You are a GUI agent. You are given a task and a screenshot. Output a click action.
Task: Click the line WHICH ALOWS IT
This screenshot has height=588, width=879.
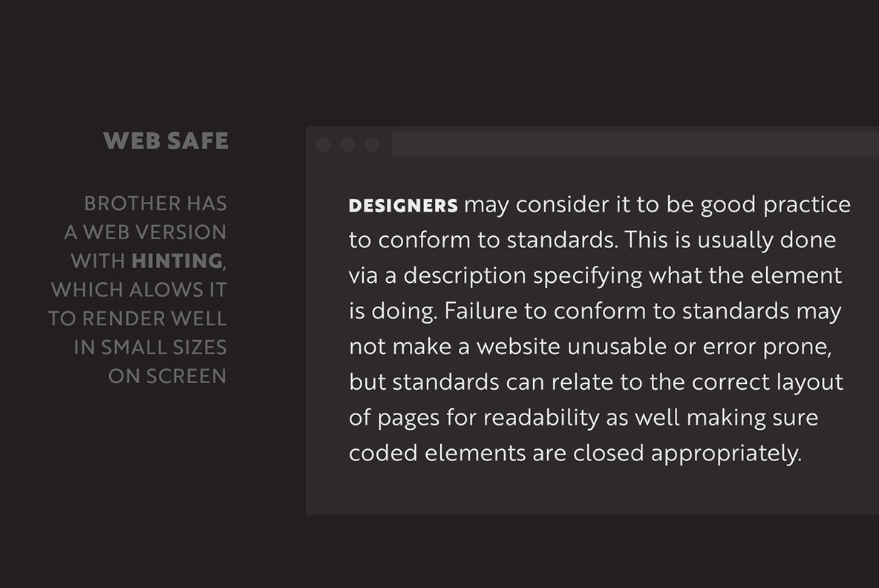[x=139, y=290]
